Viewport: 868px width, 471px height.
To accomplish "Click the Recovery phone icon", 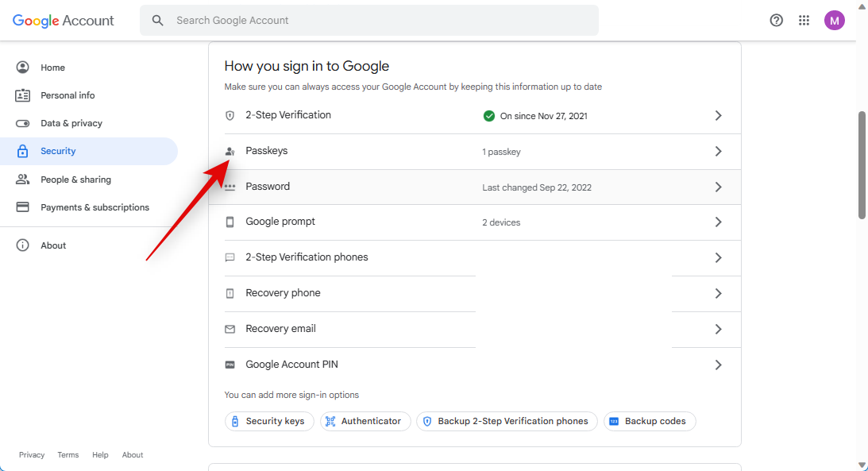I will (x=230, y=293).
